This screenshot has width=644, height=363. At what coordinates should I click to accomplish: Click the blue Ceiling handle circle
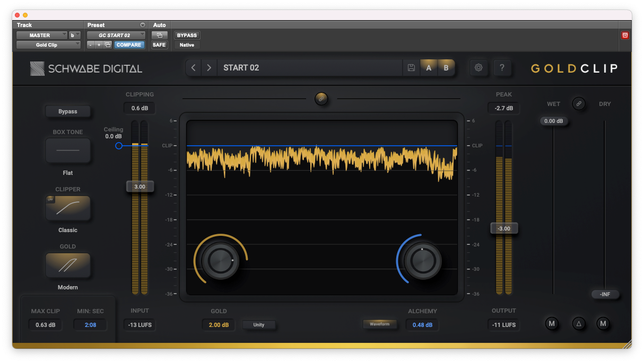(119, 145)
